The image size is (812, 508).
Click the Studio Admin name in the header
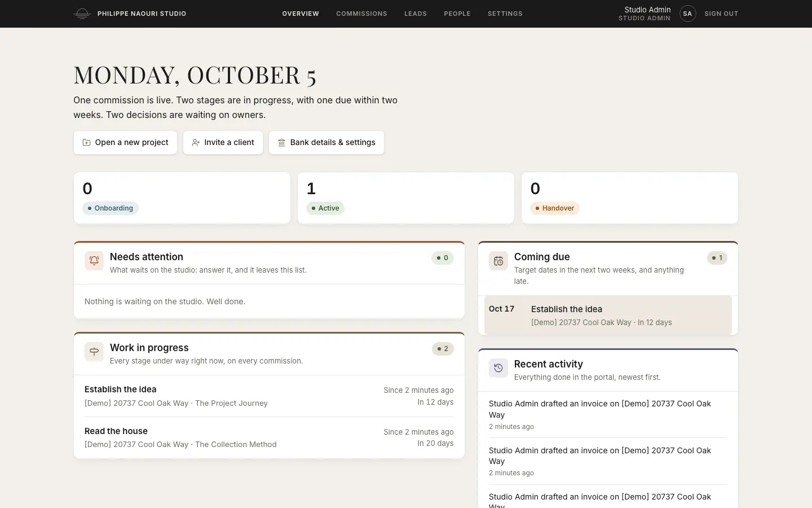[647, 10]
